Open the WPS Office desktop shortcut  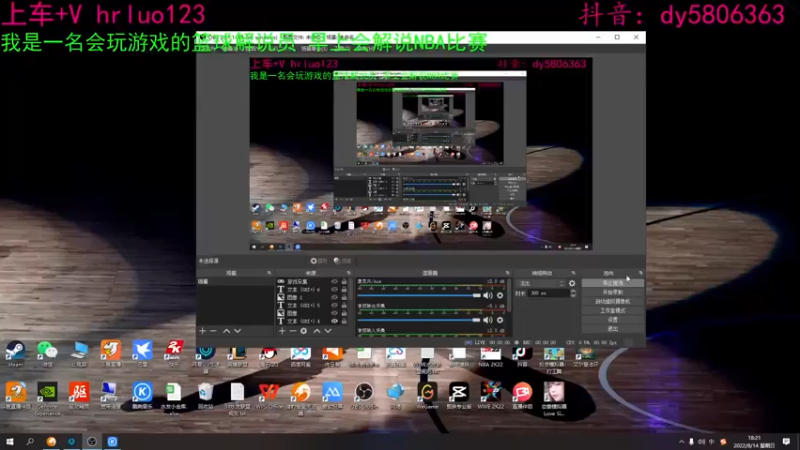269,396
